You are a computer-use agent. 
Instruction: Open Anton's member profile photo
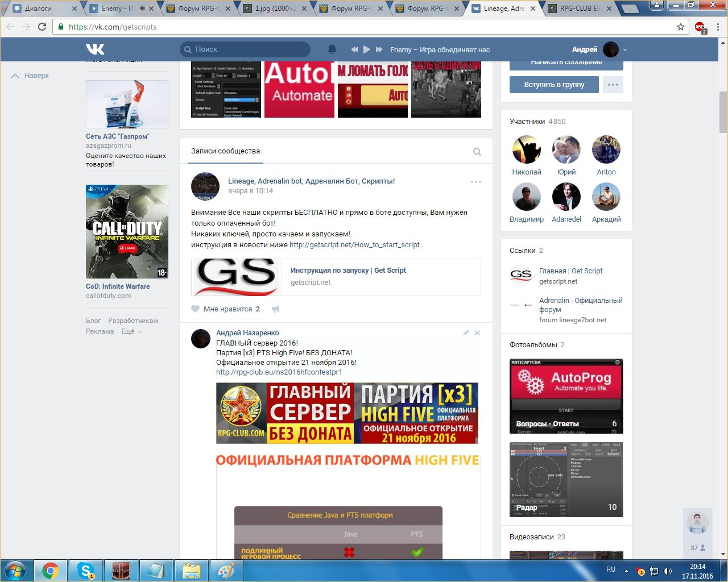point(606,149)
